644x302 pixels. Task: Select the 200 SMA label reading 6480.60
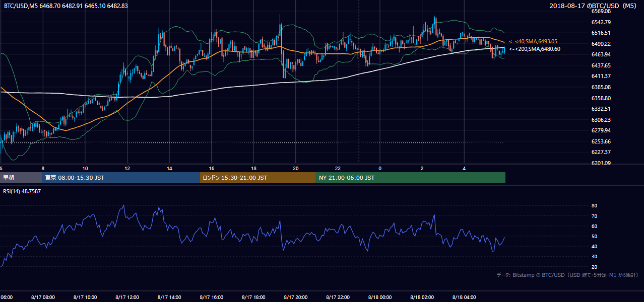tap(534, 49)
